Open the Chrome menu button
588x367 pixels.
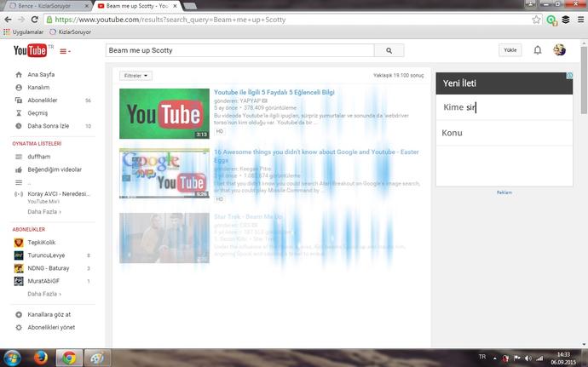(x=580, y=20)
